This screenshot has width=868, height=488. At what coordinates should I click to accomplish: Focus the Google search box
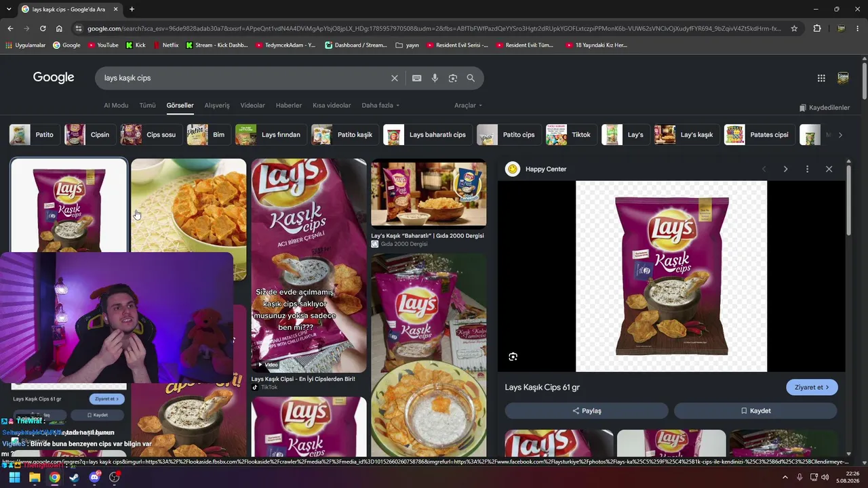[244, 78]
